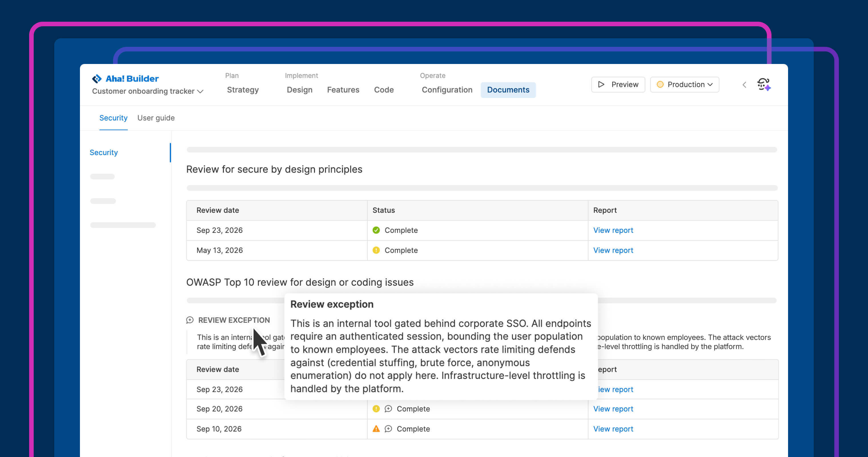Image resolution: width=868 pixels, height=457 pixels.
Task: Click the Sep 23, 2026 date in first table
Action: (219, 230)
